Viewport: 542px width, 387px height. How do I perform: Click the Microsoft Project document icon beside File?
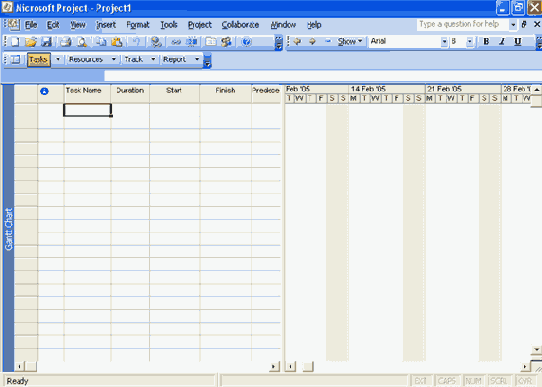tap(14, 25)
